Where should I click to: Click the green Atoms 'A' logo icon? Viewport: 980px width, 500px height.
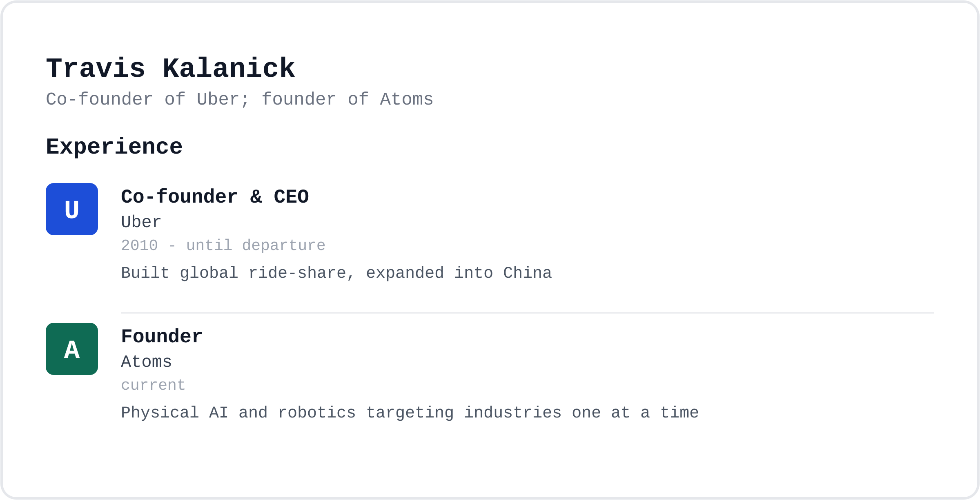click(x=72, y=349)
